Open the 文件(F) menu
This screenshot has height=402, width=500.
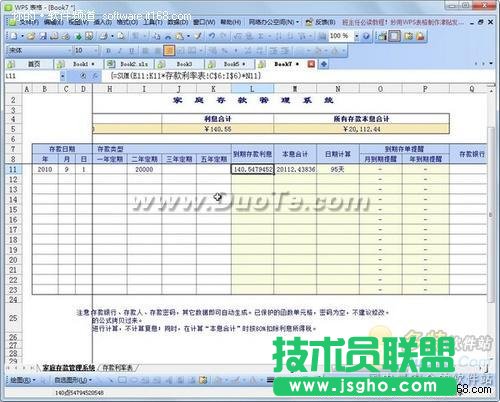point(28,22)
